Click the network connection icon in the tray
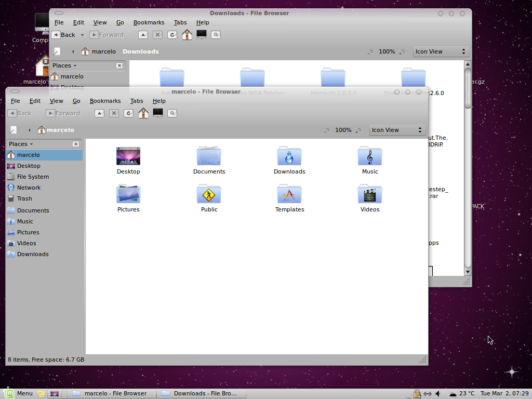 (428, 394)
